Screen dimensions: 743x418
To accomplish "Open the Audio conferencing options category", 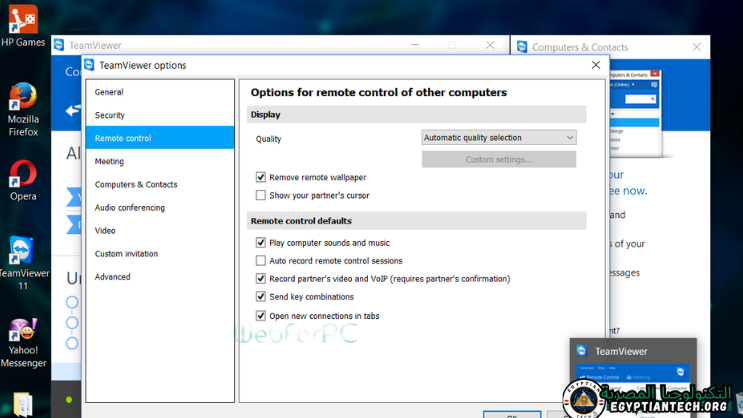I will coord(160,208).
